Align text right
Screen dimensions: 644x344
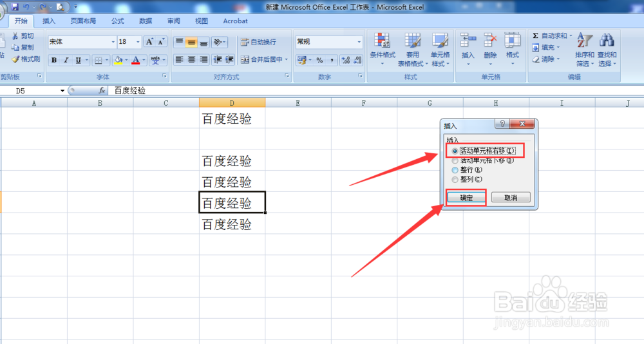[x=204, y=60]
